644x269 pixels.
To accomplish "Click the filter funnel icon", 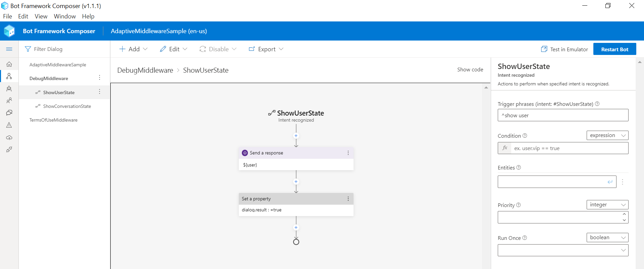I will pyautogui.click(x=28, y=49).
